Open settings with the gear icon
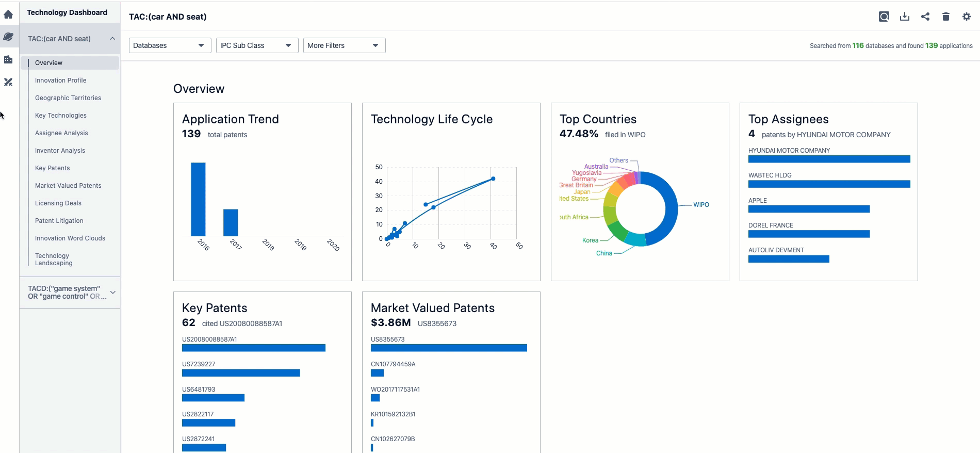 [x=966, y=17]
